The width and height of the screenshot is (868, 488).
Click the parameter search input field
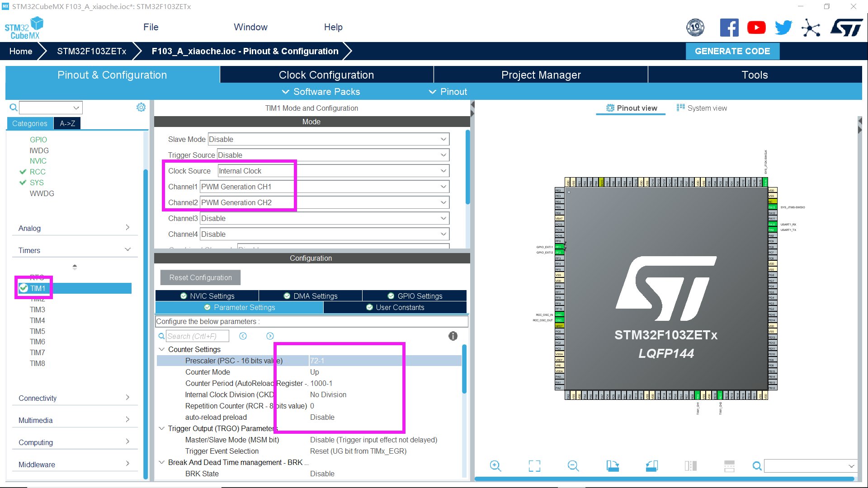pyautogui.click(x=197, y=336)
